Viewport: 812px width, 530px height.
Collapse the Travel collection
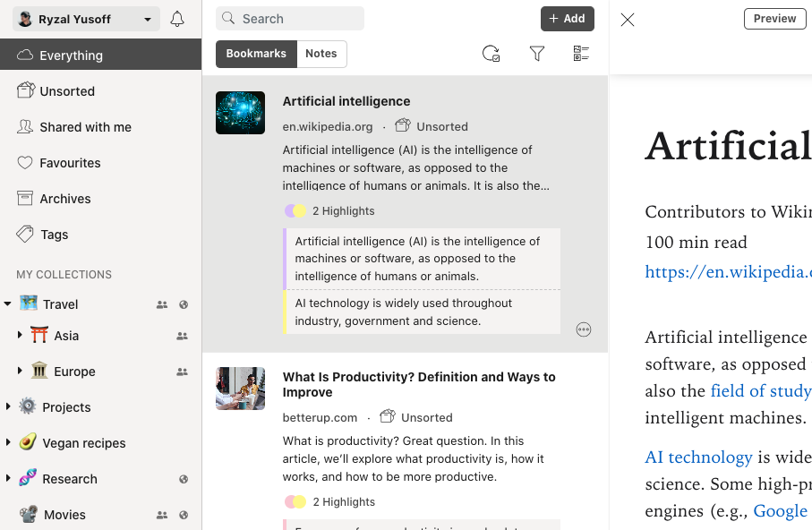click(x=9, y=303)
